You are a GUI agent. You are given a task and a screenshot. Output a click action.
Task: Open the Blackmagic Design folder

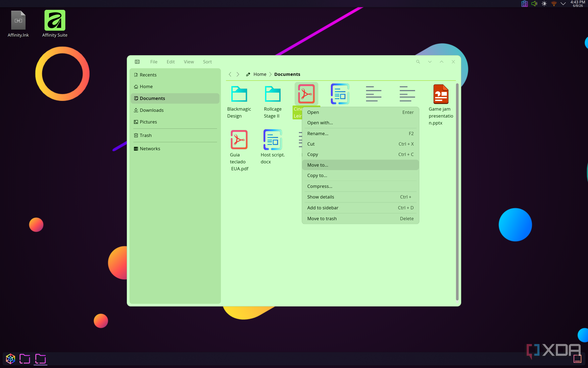(x=239, y=102)
